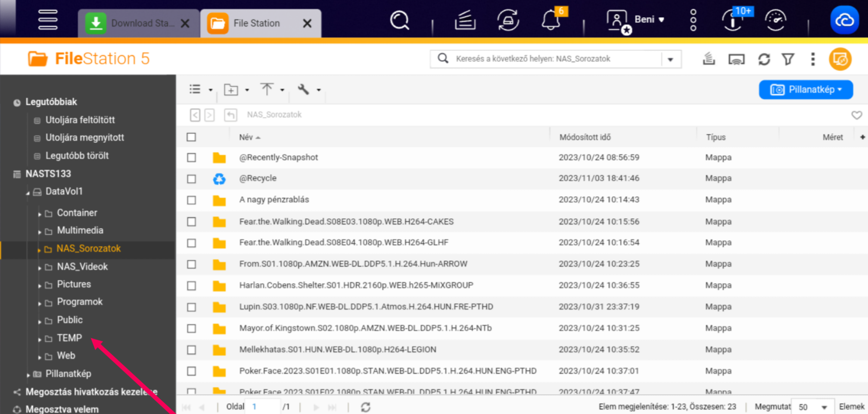
Task: Click the FileStation 5 logo folder
Action: pyautogui.click(x=38, y=59)
